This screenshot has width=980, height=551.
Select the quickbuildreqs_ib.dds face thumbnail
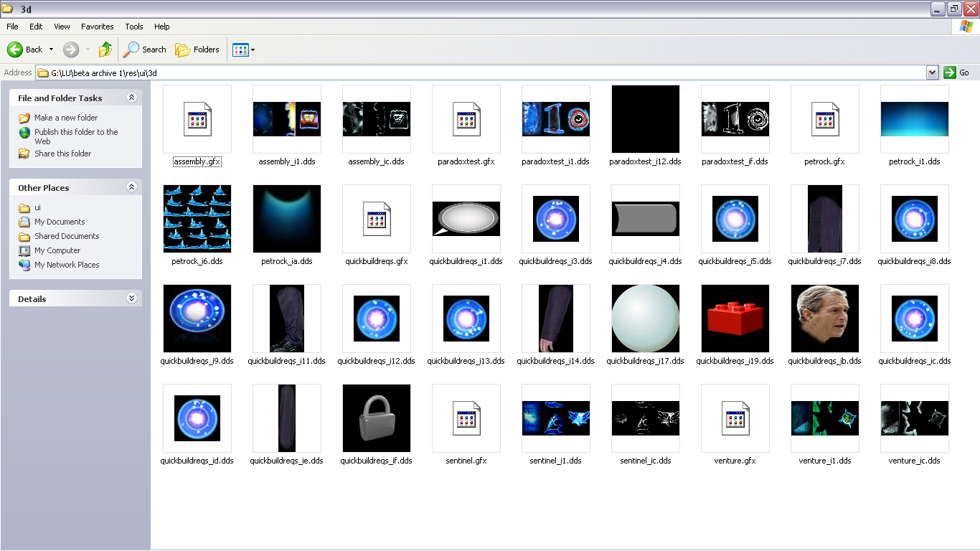click(825, 319)
